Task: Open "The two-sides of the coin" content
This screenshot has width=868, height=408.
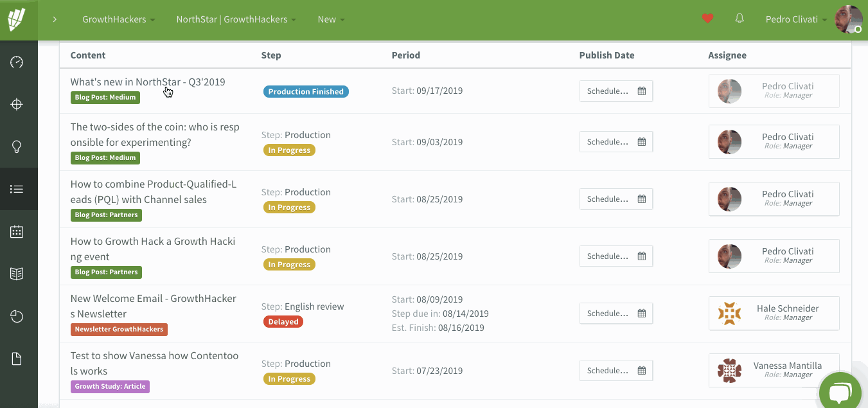Action: tap(155, 135)
